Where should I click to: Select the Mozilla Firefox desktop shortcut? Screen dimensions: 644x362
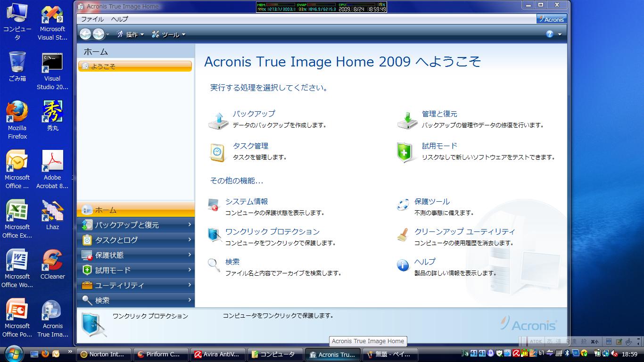(17, 121)
